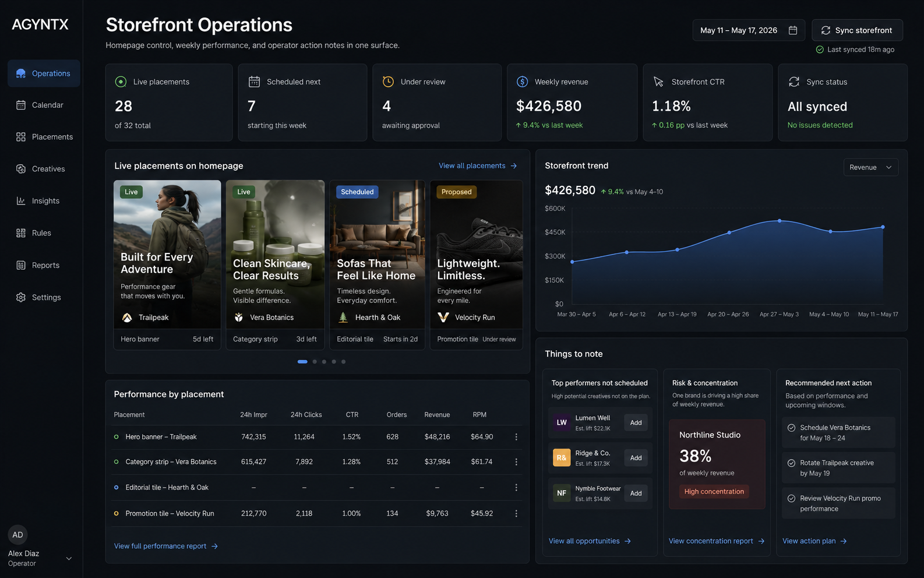Image resolution: width=924 pixels, height=578 pixels.
Task: Click the calendar icon in date range
Action: (x=793, y=30)
